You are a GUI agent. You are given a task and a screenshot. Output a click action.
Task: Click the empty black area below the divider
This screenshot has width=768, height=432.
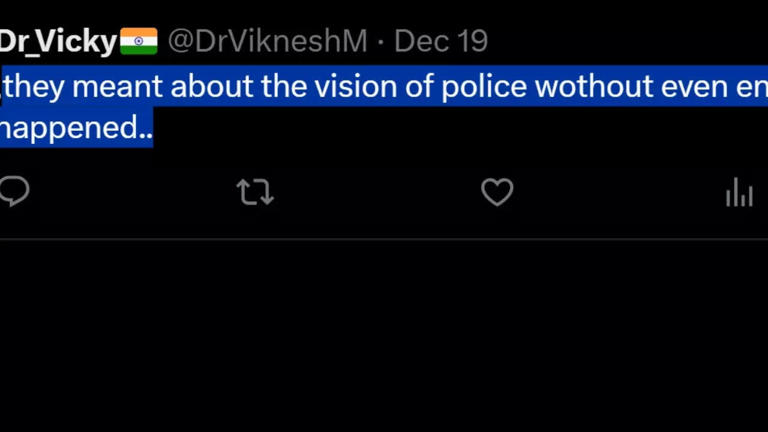(x=384, y=340)
